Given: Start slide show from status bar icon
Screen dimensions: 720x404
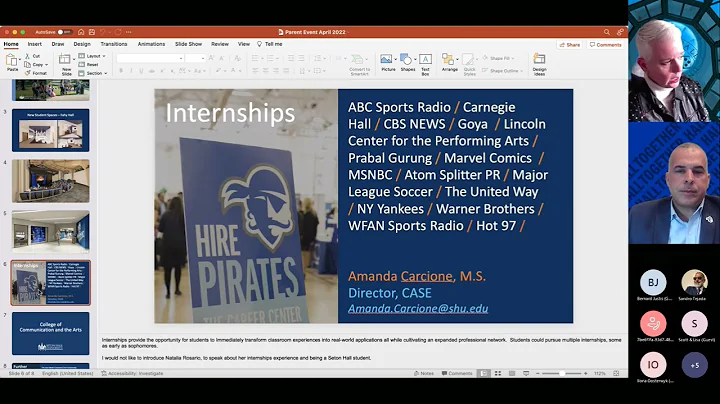Looking at the screenshot, I should [x=526, y=374].
